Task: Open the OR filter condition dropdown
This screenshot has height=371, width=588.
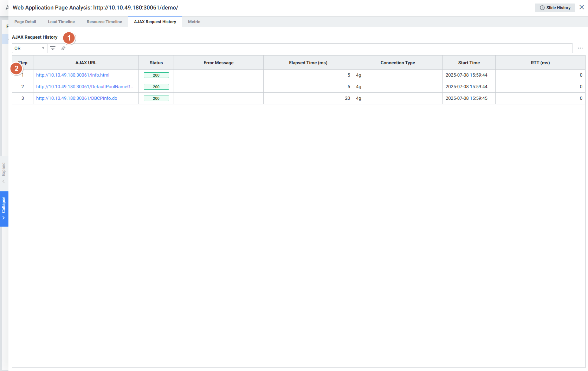Action: click(30, 48)
